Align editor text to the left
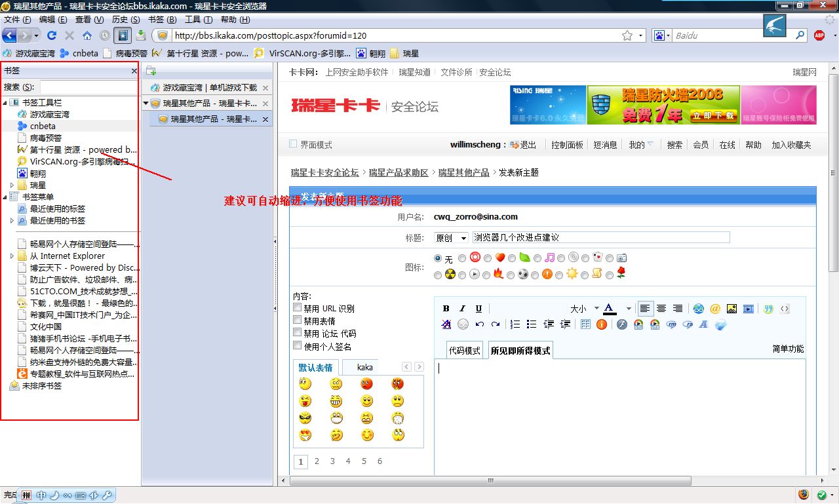 646,309
